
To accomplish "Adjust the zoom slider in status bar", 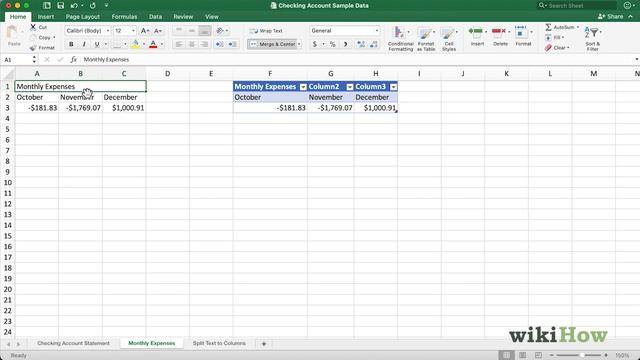I will pos(582,355).
